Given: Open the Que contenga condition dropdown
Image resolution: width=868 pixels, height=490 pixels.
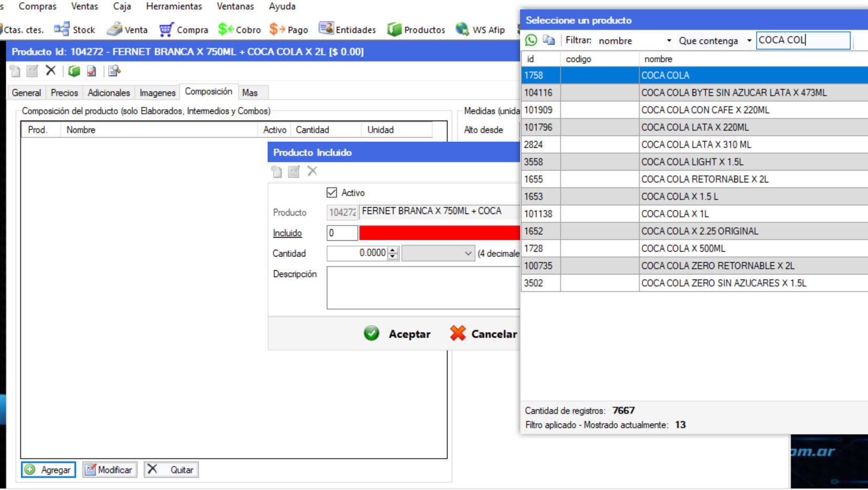Looking at the screenshot, I should (x=749, y=41).
